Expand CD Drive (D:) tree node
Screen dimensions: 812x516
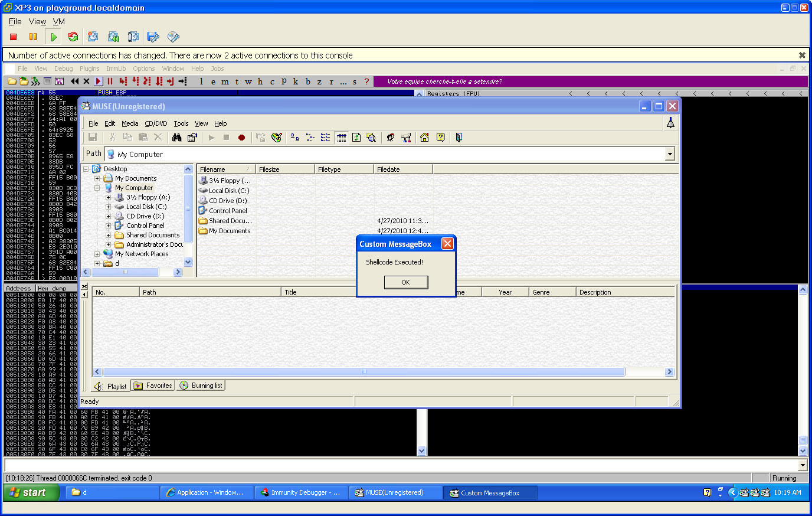tap(108, 216)
